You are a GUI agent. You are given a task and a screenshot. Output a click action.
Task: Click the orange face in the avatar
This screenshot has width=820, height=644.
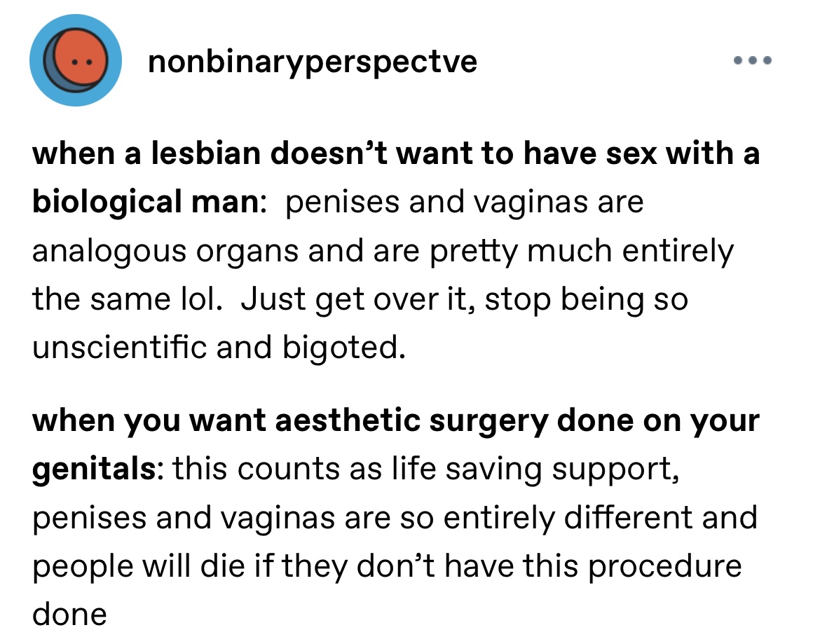click(80, 59)
